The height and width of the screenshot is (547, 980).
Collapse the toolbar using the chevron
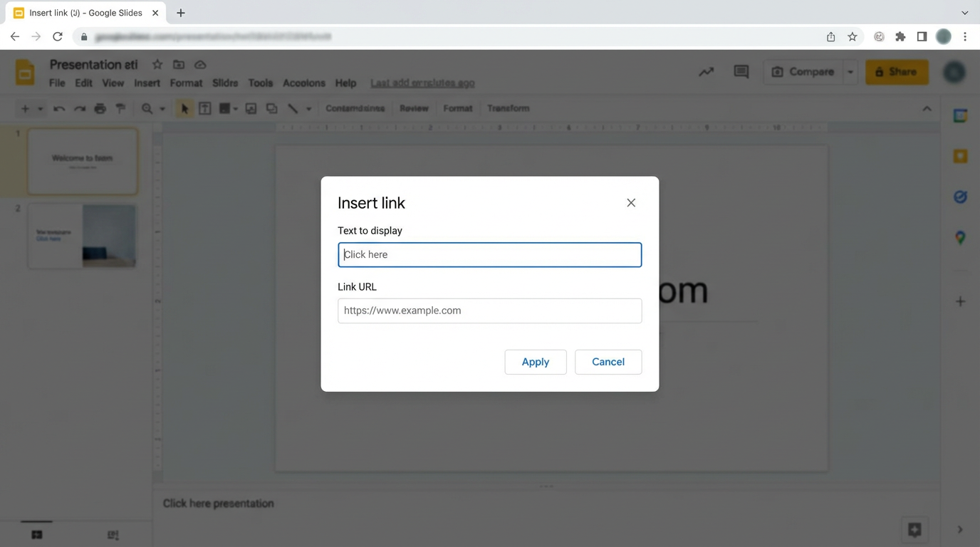point(927,108)
